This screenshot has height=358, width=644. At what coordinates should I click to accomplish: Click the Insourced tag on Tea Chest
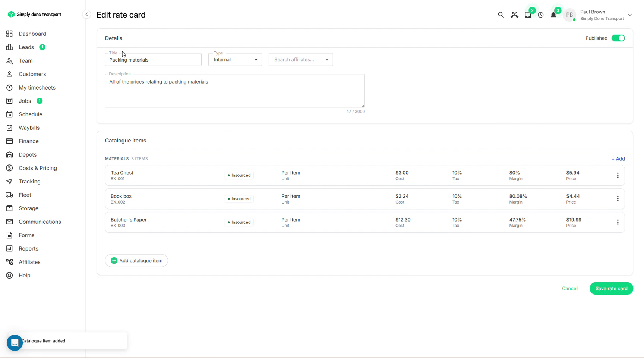[x=239, y=175]
